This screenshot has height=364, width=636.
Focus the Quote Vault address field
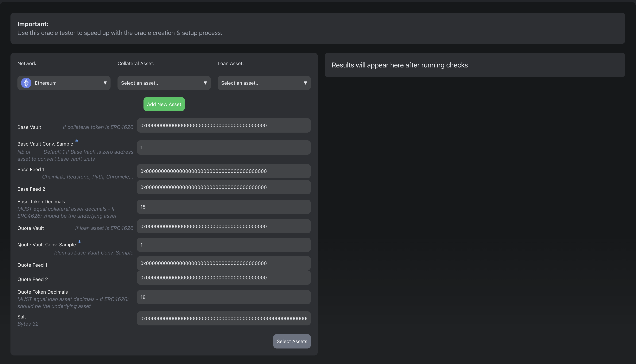coord(223,227)
